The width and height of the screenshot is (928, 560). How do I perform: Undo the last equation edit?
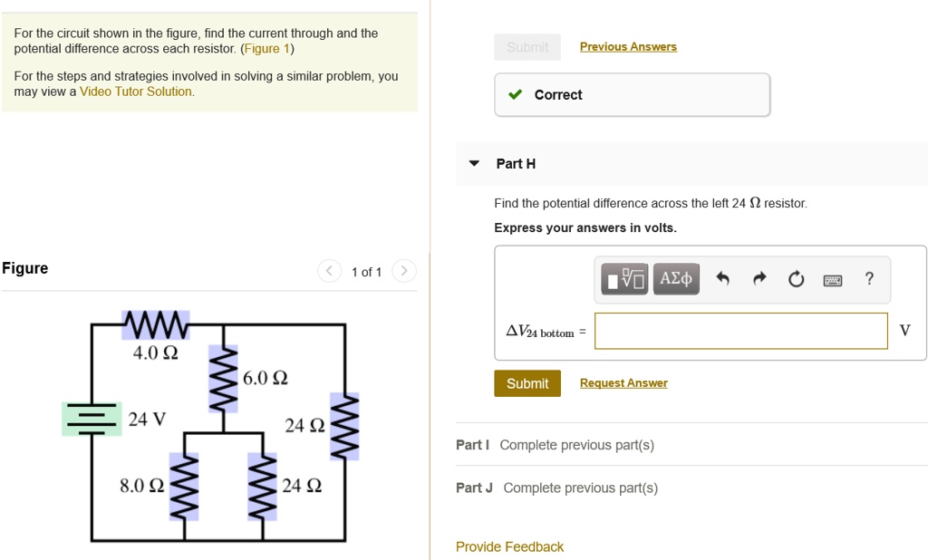pyautogui.click(x=723, y=279)
